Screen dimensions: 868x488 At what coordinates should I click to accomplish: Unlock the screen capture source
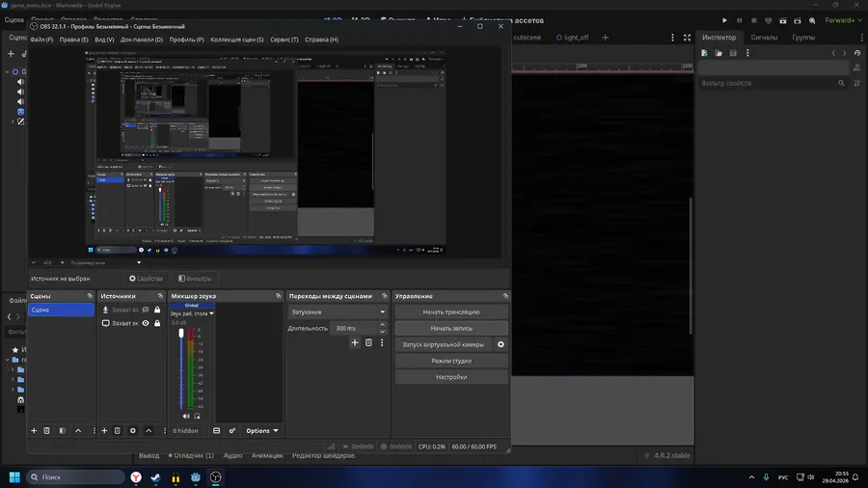157,323
